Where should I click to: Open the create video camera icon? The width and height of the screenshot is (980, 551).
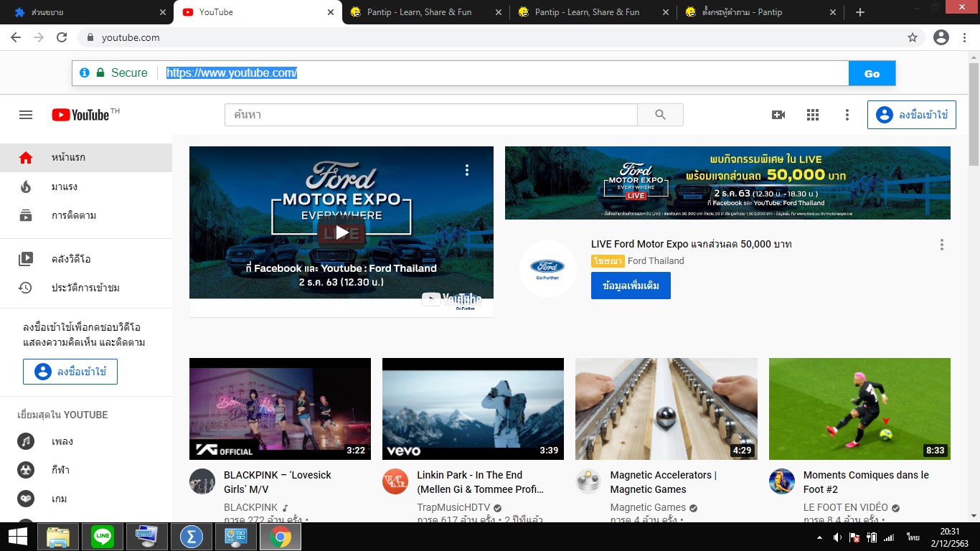[x=778, y=115]
